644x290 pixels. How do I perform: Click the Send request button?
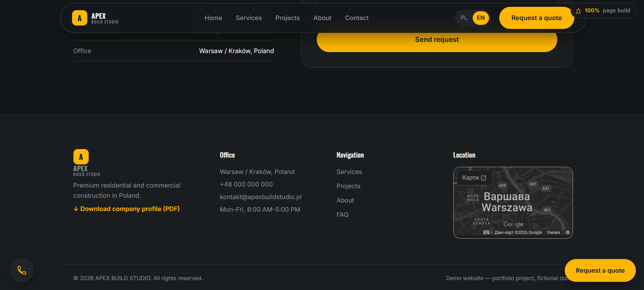tap(437, 40)
